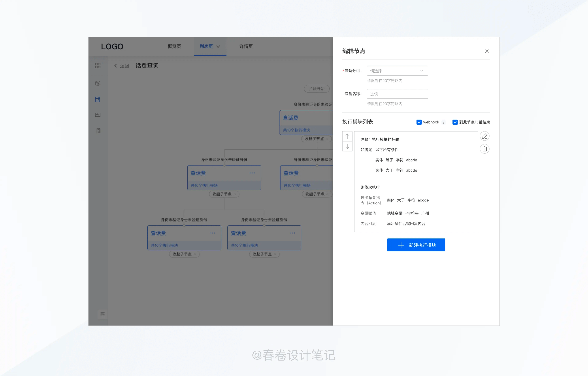
Task: Click the 内容回复 row label
Action: point(368,224)
